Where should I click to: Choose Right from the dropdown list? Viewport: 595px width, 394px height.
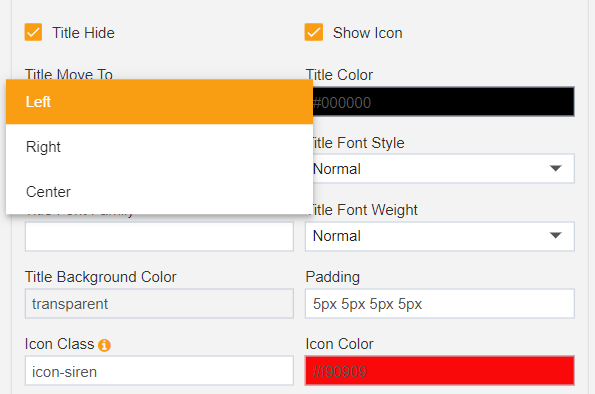tap(159, 147)
